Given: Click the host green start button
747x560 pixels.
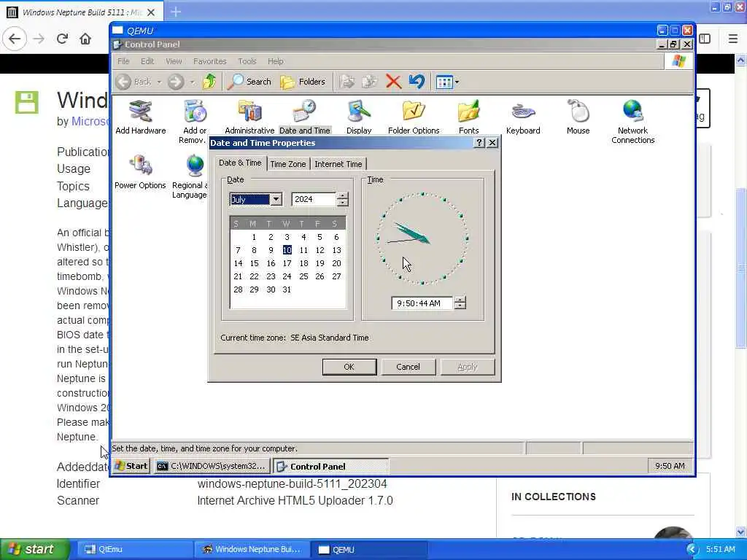Looking at the screenshot, I should point(34,549).
